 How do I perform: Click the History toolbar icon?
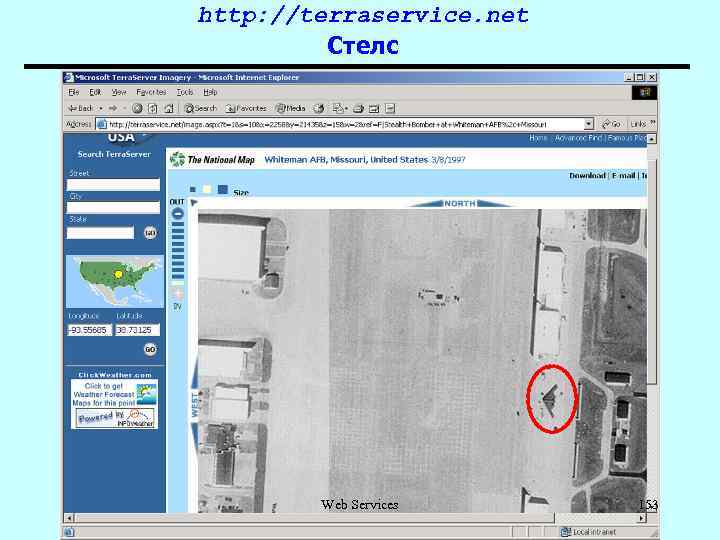pos(319,108)
